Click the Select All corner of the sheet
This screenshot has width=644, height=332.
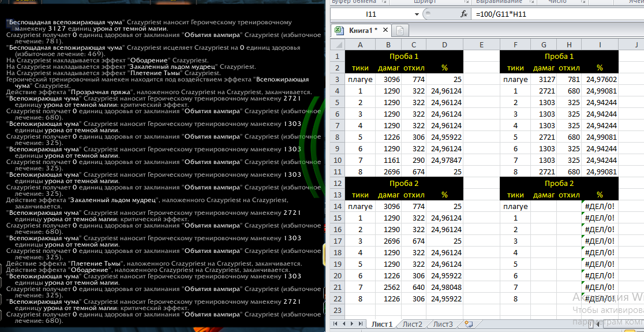click(338, 44)
